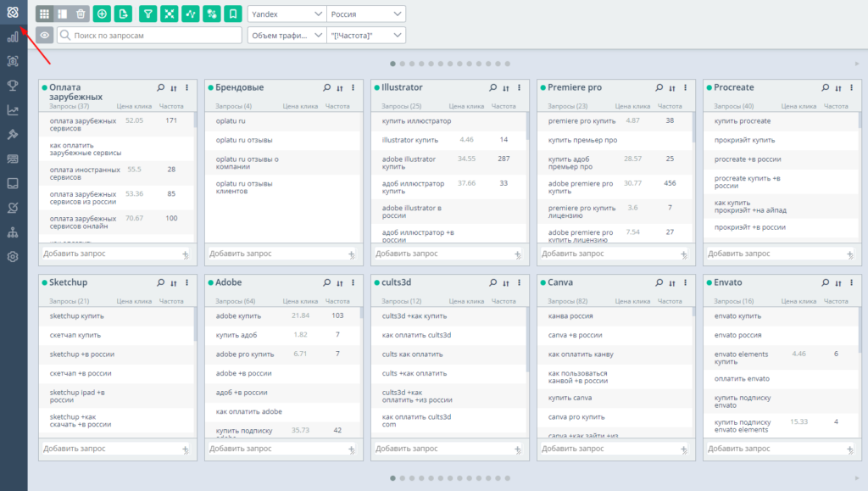Search within the Sketchup group
Viewport: 868px width, 491px height.
pos(160,282)
